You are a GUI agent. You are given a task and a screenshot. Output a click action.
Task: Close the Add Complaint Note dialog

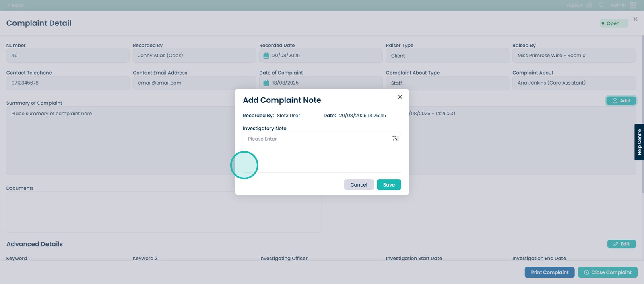(x=400, y=97)
